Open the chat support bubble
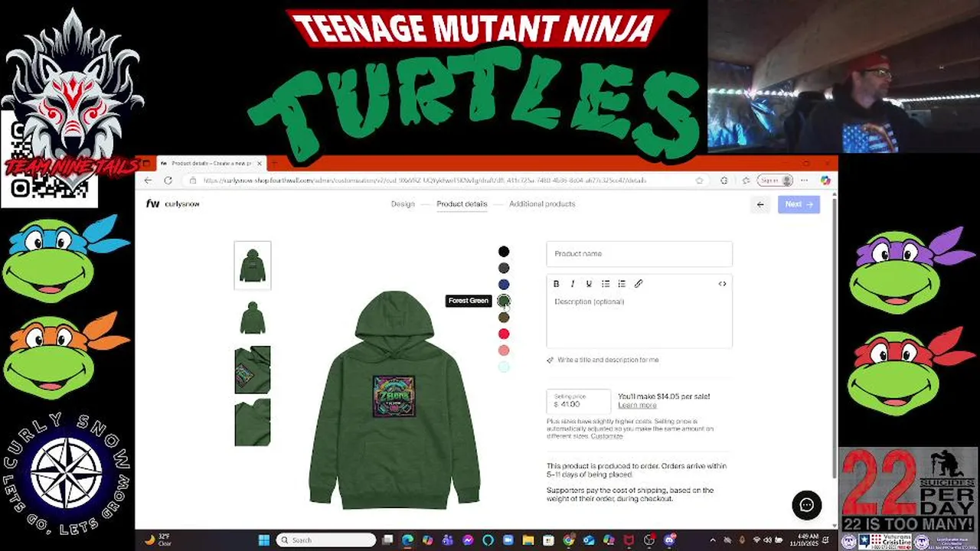 click(806, 505)
